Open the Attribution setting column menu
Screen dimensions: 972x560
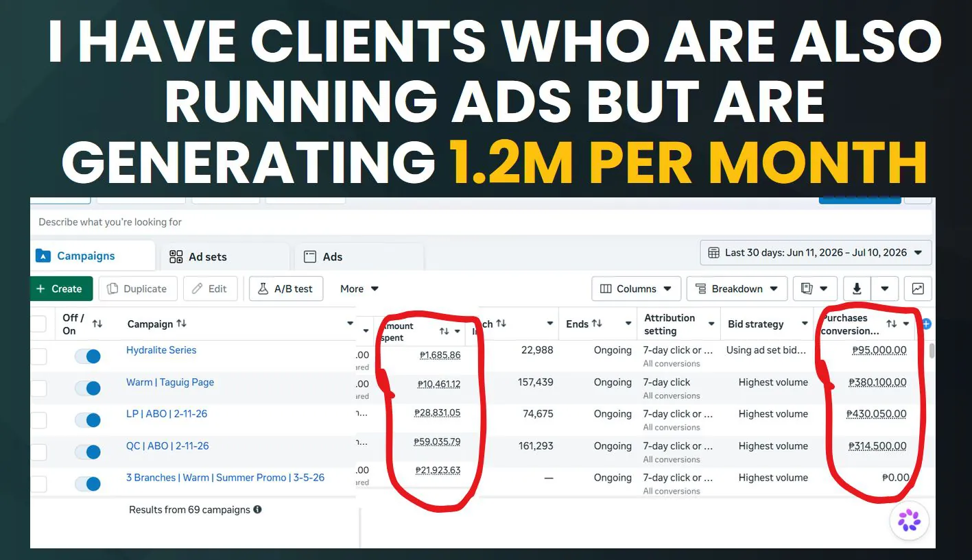[711, 324]
